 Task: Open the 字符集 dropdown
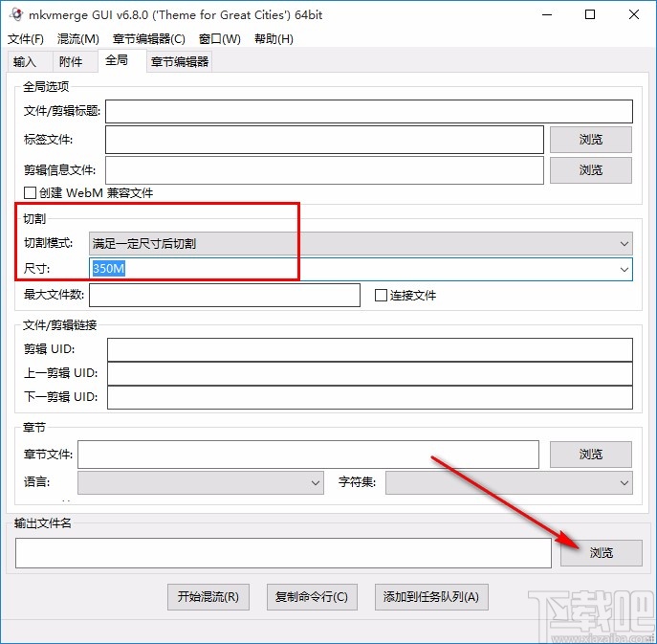[x=509, y=482]
